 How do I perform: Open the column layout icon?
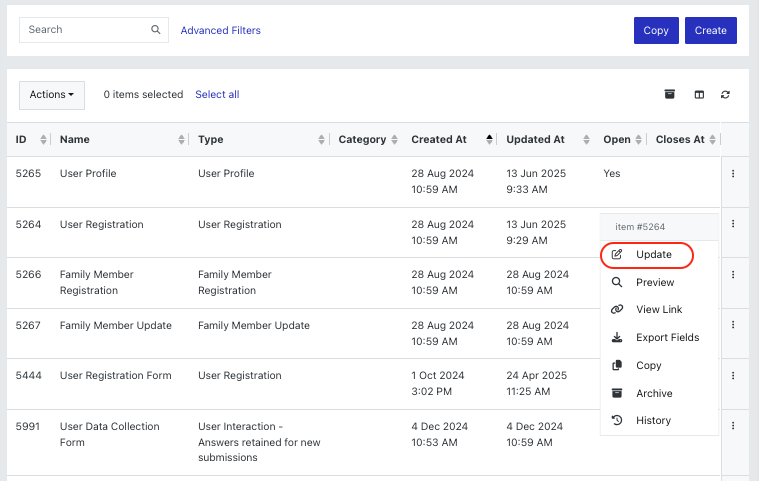click(x=699, y=94)
